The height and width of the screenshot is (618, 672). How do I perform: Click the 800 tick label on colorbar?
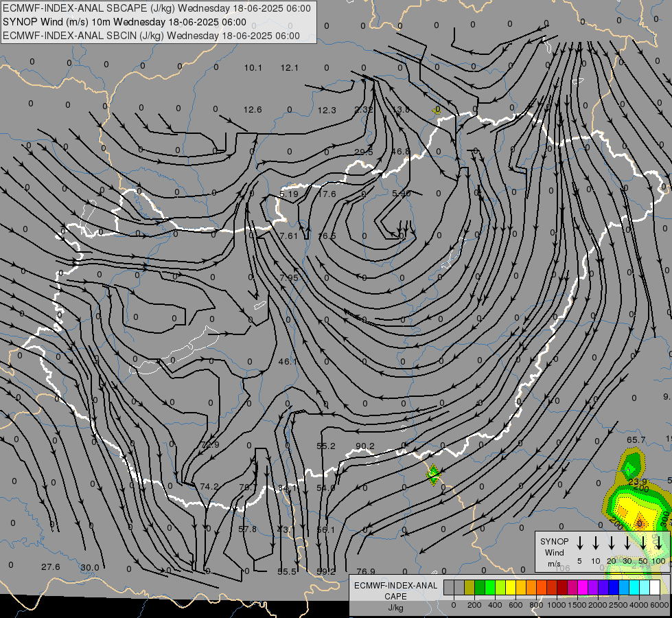536,605
